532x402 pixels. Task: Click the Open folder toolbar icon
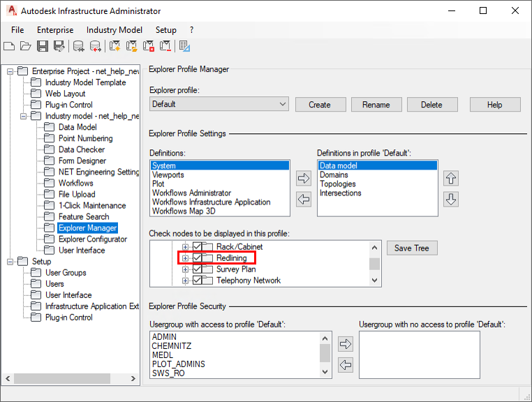point(25,46)
